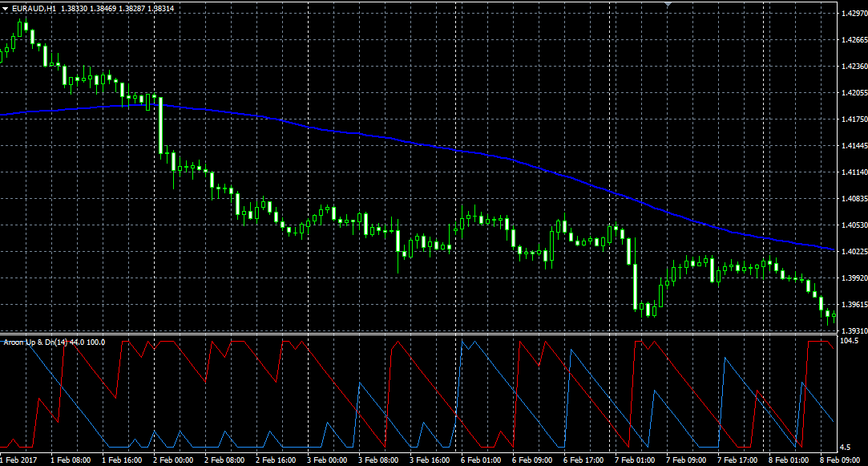Click the 6 Feb 01:00 time label
This screenshot has height=466, width=868.
pyautogui.click(x=482, y=460)
